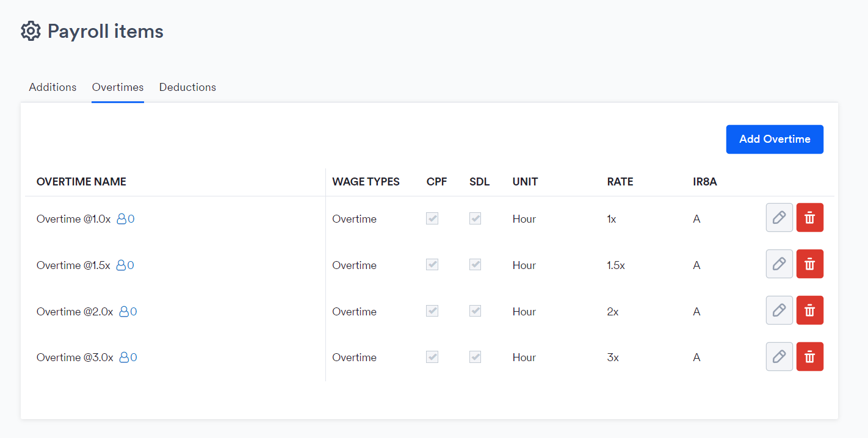868x438 pixels.
Task: Click the 3x rate value
Action: (x=613, y=357)
